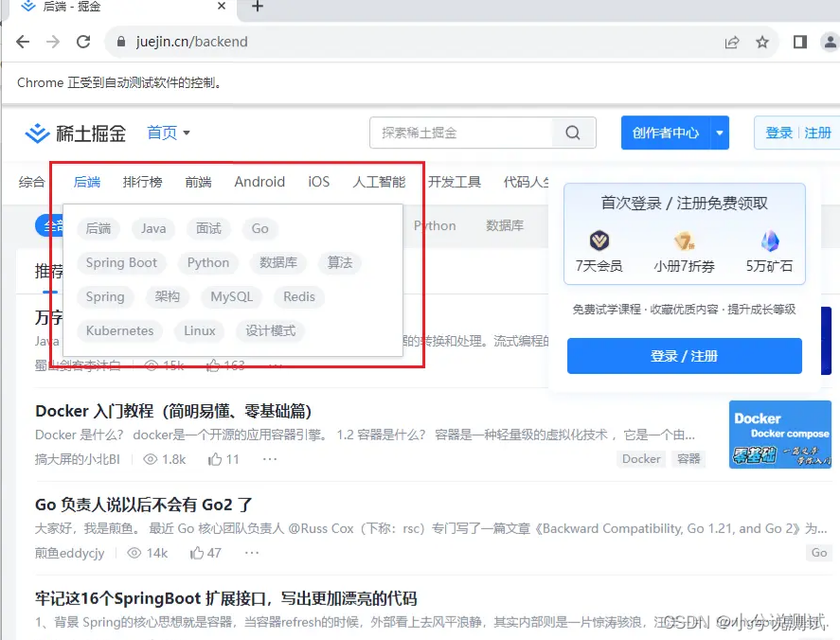Click the blue 登录 / 注册 button
840x640 pixels.
point(684,356)
